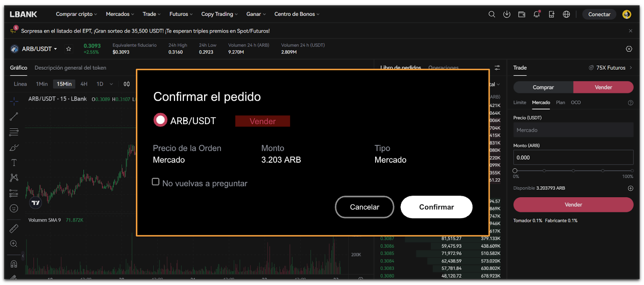644x285 pixels.
Task: Open the wallet icon in header
Action: (522, 14)
